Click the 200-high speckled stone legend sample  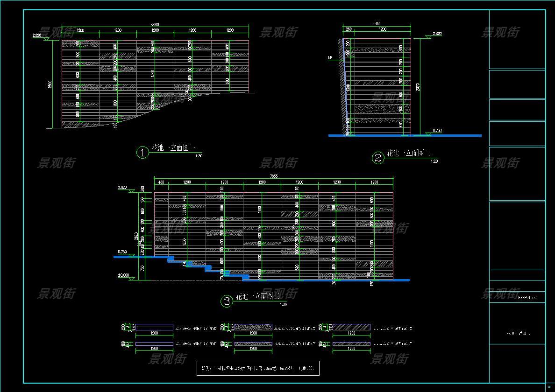(253, 327)
